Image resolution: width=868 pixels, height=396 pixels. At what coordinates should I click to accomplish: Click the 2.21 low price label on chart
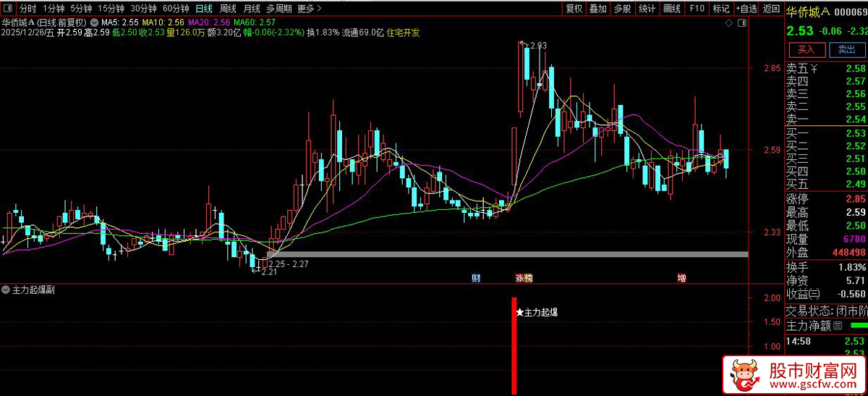tap(270, 272)
